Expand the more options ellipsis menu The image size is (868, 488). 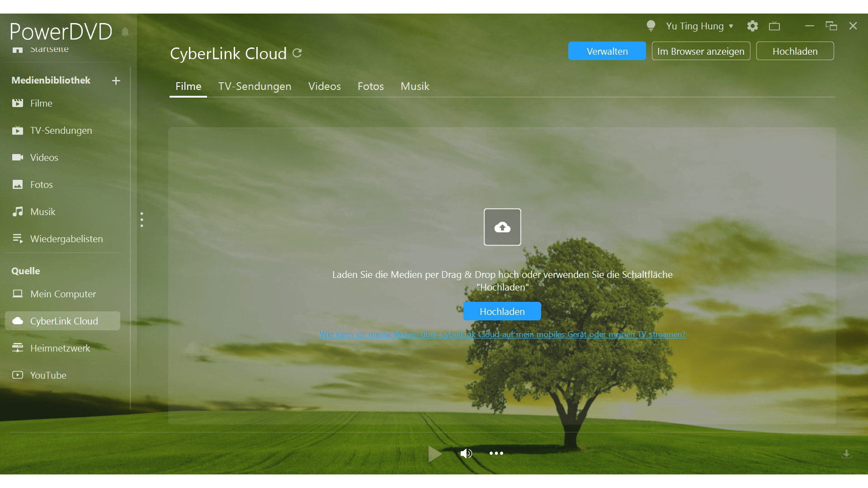click(496, 454)
